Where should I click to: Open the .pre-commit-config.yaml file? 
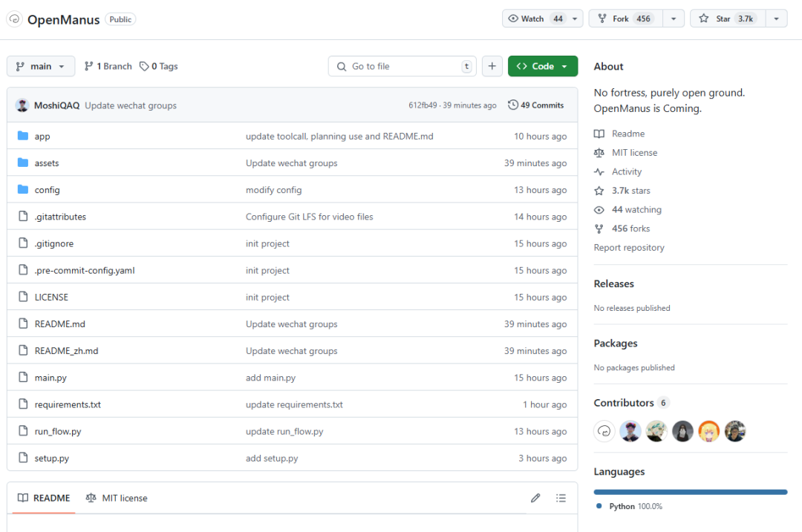(85, 270)
